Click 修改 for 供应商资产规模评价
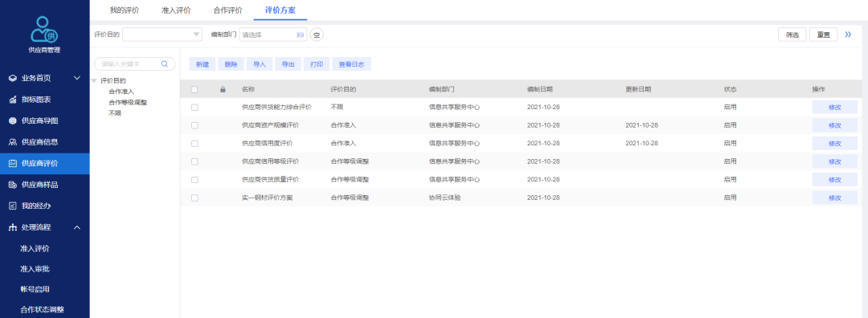 (x=835, y=125)
